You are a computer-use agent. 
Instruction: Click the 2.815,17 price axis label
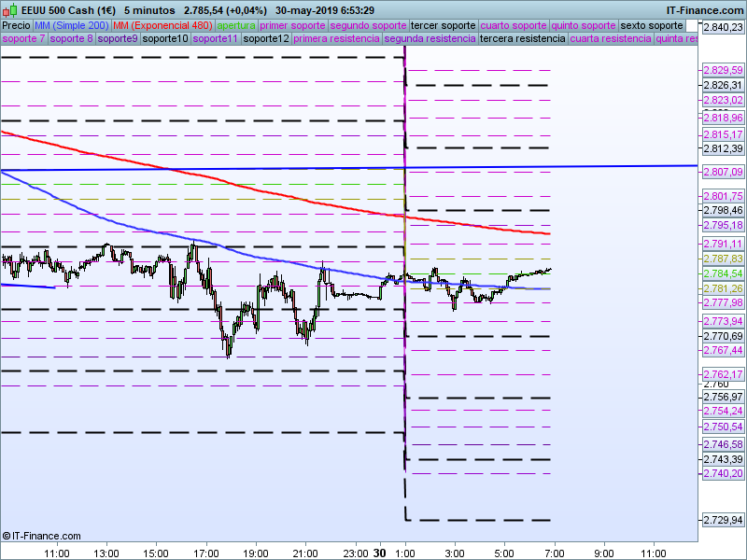(723, 134)
